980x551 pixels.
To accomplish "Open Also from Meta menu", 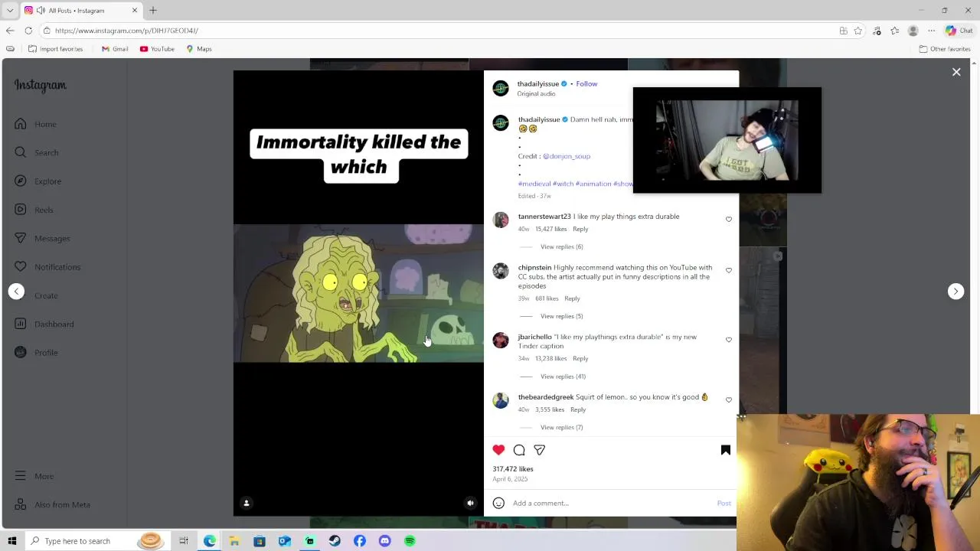I will (52, 504).
